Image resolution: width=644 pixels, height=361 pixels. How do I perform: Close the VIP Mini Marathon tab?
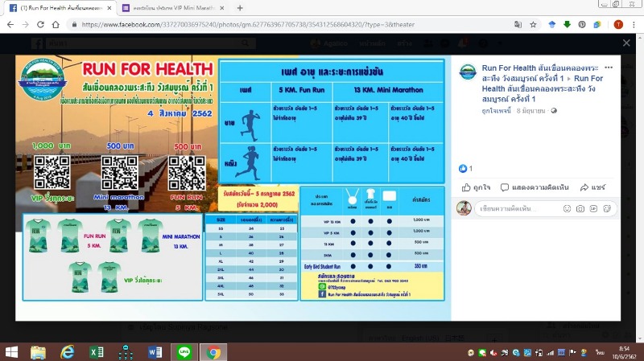pos(222,8)
